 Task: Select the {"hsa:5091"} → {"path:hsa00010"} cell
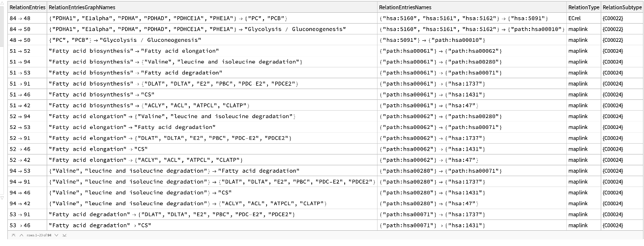[433, 40]
